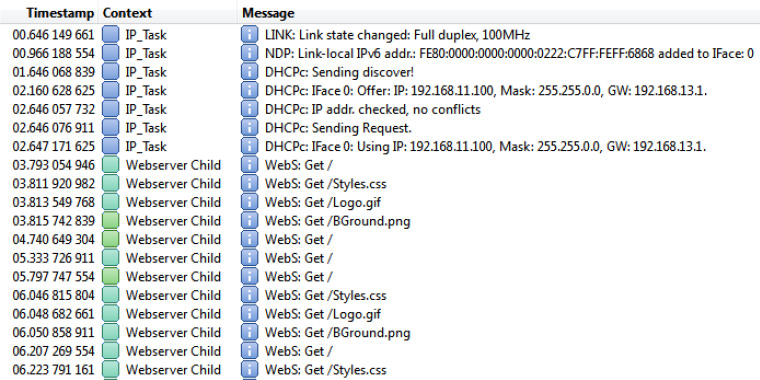Click info icon next to NDP Link-local message

pos(249,53)
